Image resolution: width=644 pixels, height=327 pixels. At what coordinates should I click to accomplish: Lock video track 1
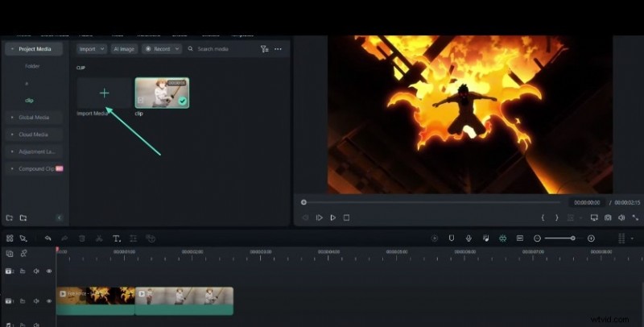click(x=23, y=301)
